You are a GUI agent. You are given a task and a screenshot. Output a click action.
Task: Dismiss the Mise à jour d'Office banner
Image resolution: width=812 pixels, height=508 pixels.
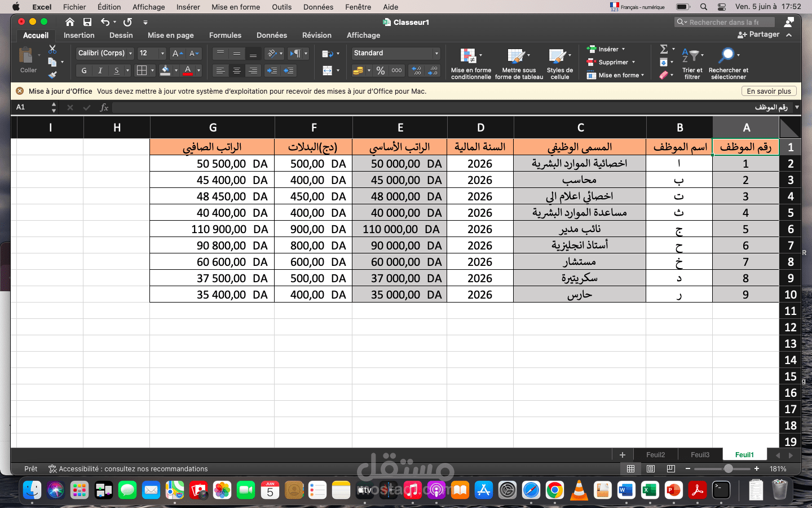coord(20,91)
